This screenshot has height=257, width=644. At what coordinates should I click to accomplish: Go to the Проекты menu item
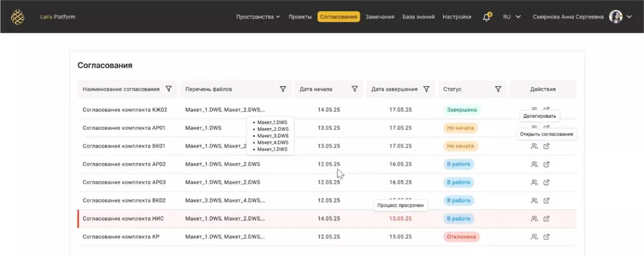click(300, 17)
